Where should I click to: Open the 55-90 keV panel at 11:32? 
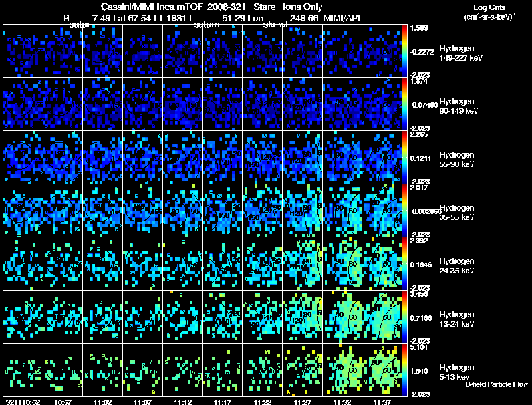(x=342, y=157)
